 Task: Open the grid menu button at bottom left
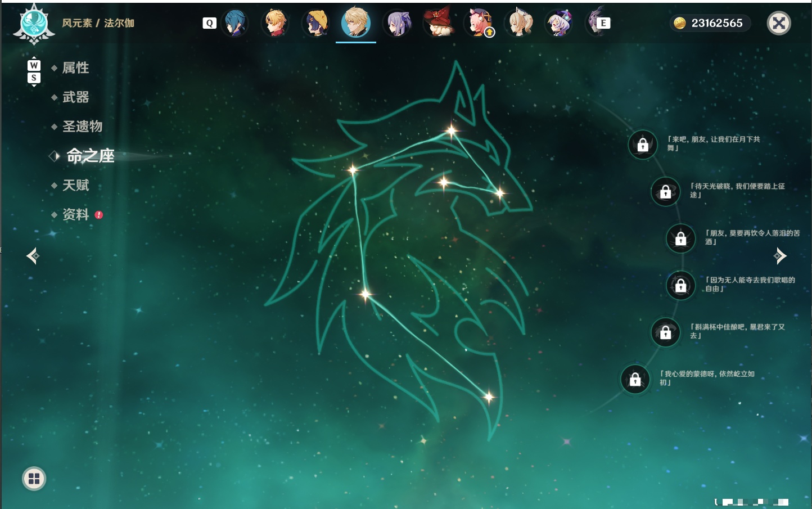tap(34, 479)
